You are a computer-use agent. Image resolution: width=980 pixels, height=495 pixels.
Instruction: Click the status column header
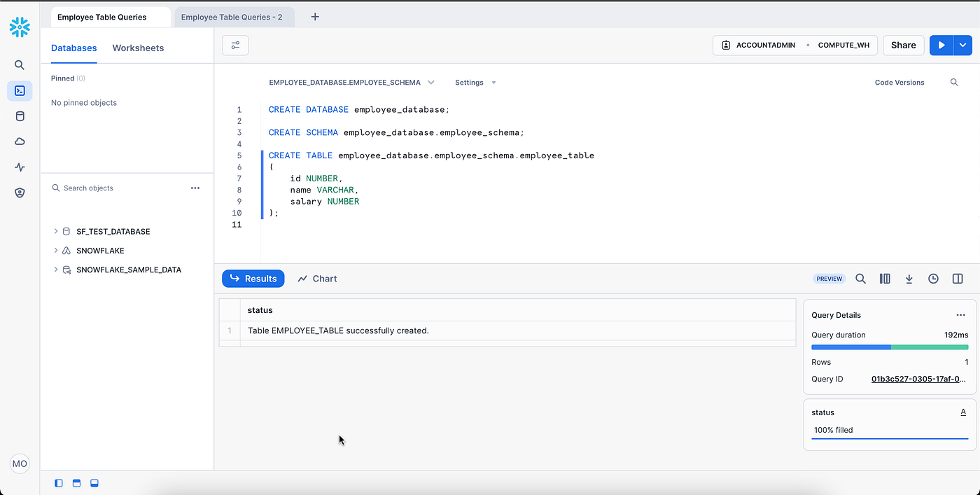518,310
